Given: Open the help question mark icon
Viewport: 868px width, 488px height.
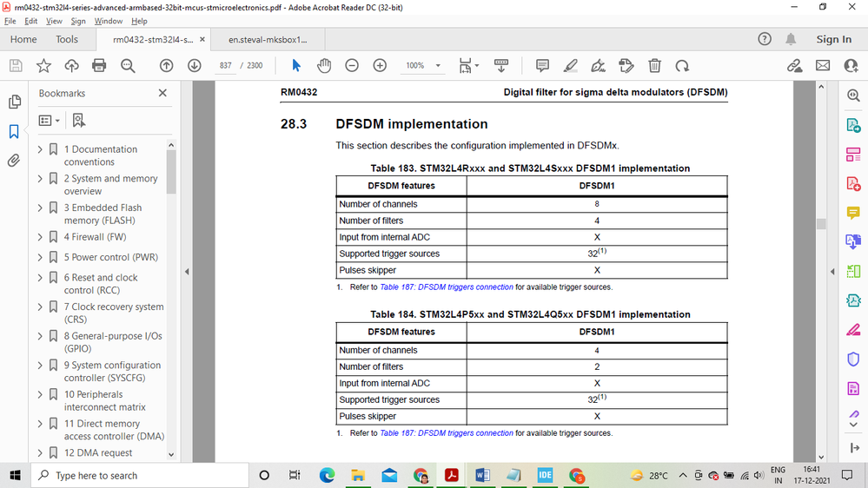Looking at the screenshot, I should [765, 39].
